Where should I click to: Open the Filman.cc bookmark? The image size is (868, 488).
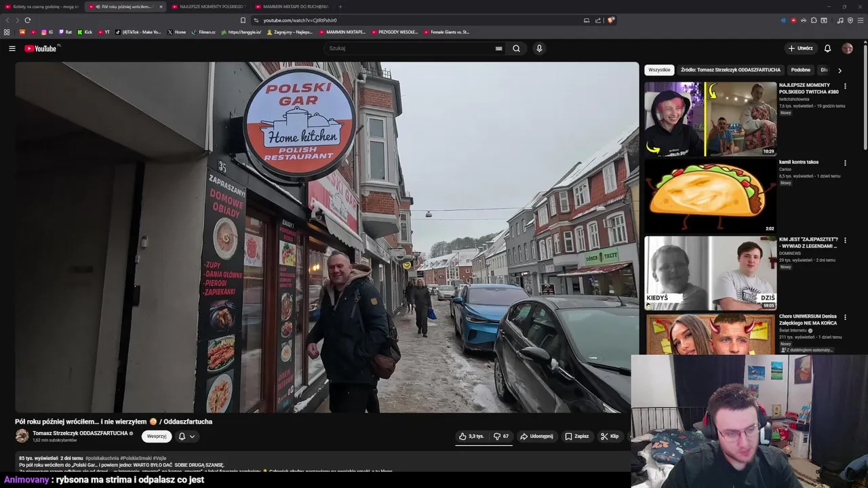(203, 32)
